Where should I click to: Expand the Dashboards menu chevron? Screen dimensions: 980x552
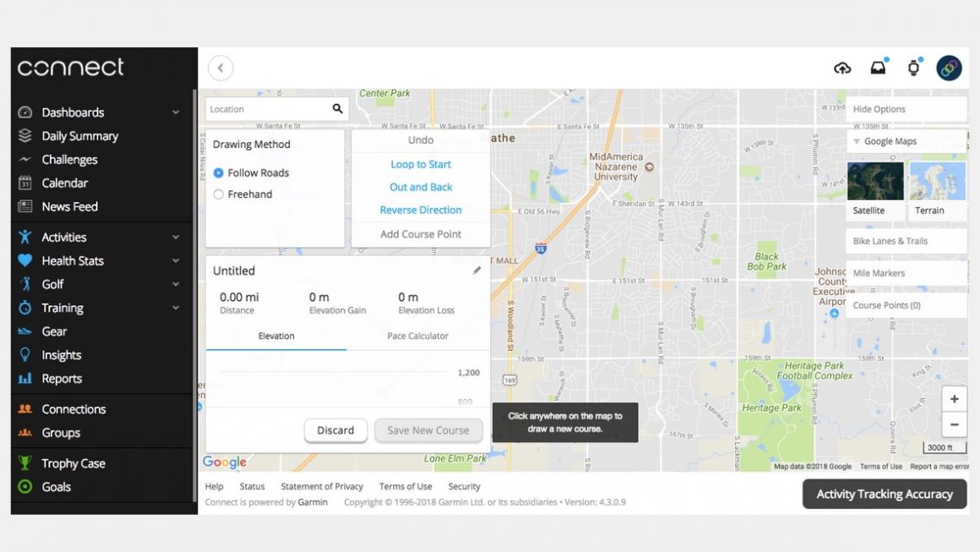tap(177, 112)
